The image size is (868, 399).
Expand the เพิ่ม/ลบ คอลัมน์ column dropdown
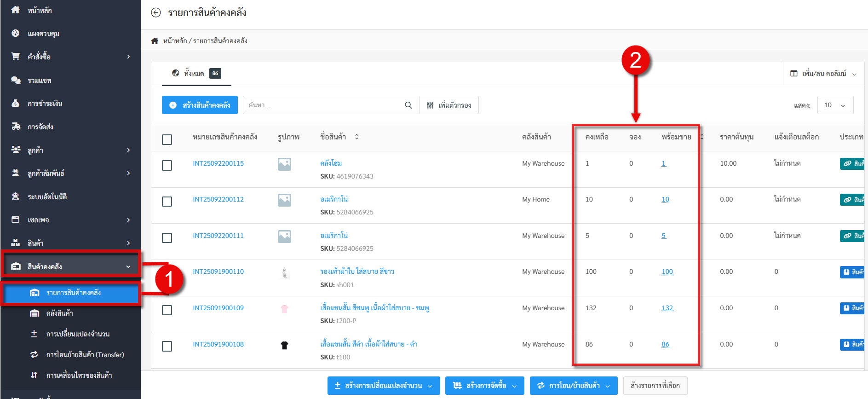click(x=823, y=74)
